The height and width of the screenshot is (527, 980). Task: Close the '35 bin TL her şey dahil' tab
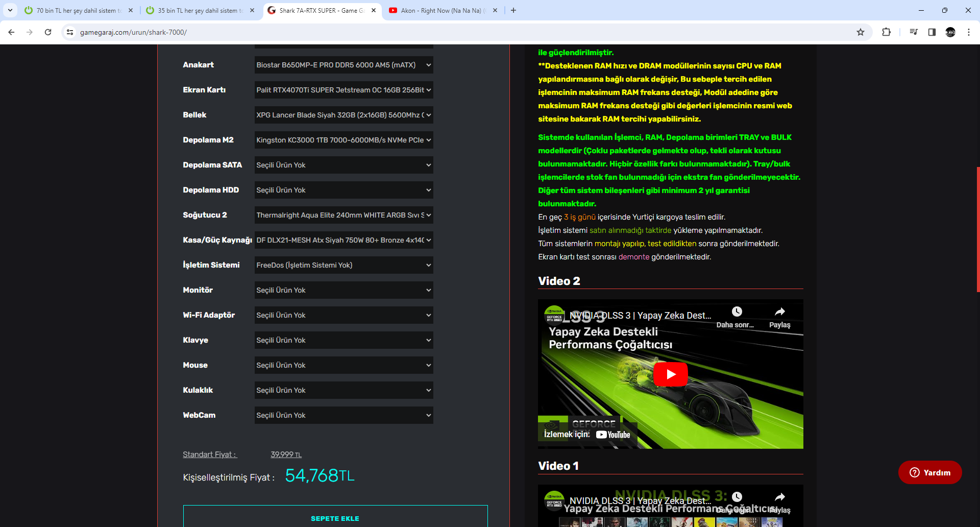[252, 10]
